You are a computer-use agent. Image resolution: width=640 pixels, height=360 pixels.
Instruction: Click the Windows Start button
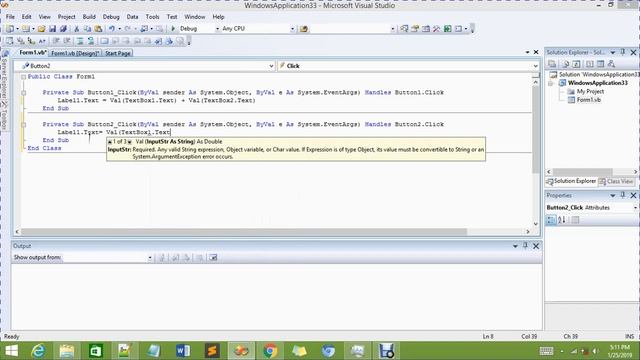click(11, 351)
